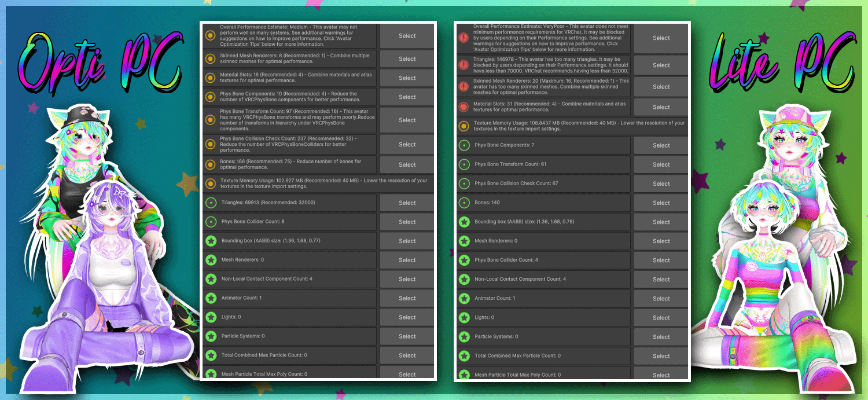Click the text 'Triangles: 69913 (Recommended: 32000)'
This screenshot has width=868, height=400.
[x=269, y=203]
